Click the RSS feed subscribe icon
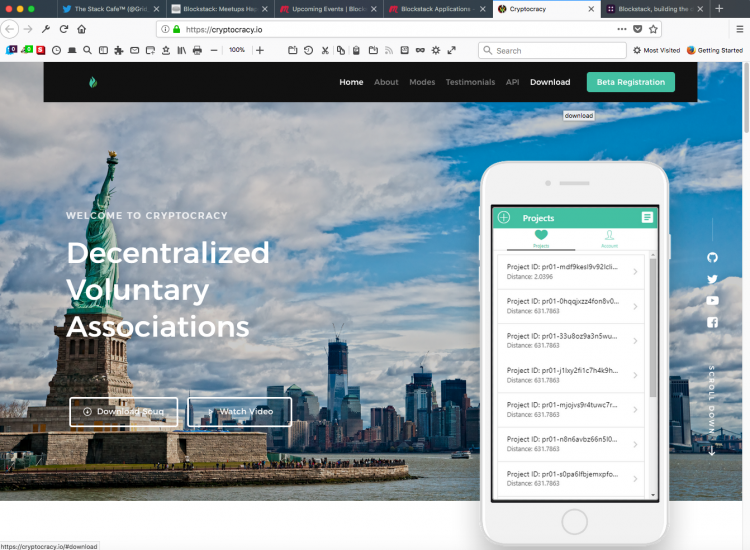Viewport: 750px width, 550px height. 389,50
